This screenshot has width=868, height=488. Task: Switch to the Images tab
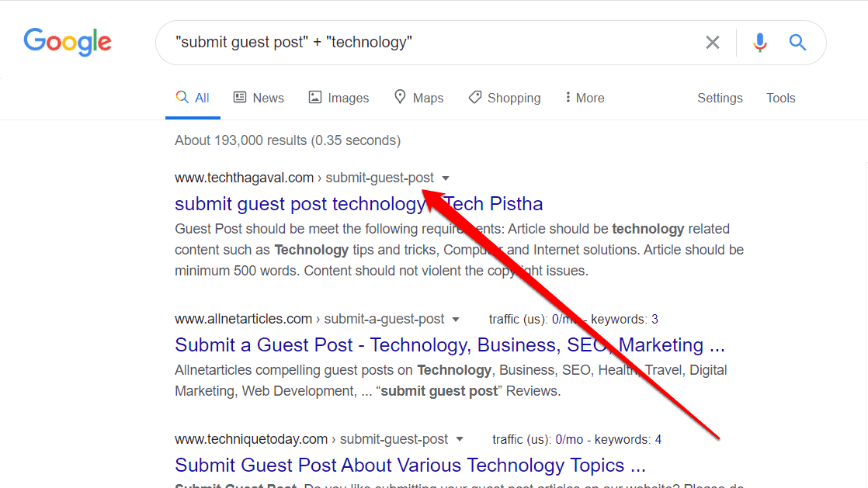click(339, 98)
